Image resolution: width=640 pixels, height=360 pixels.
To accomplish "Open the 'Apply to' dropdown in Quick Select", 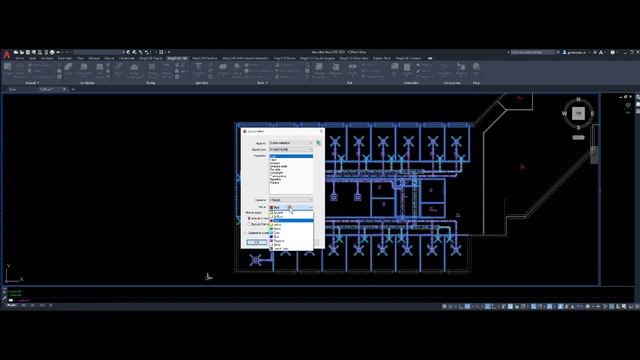I will click(x=291, y=143).
